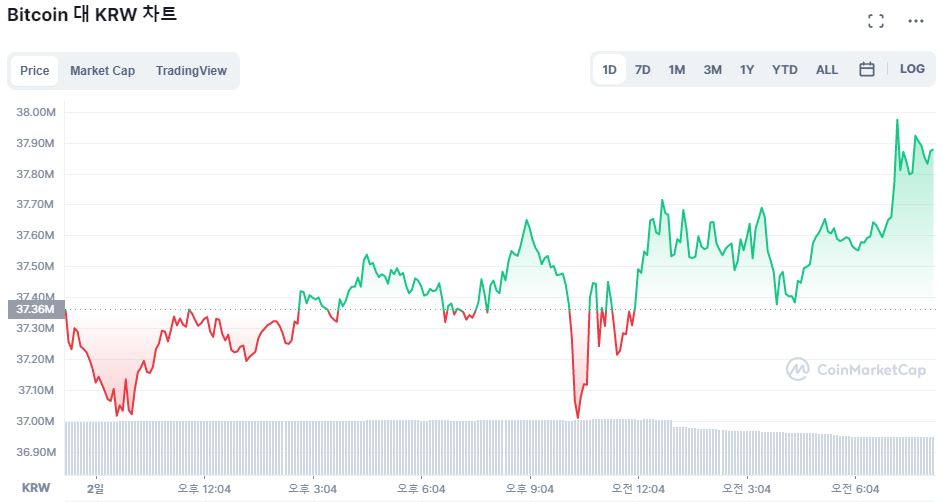Switch to the Price tab
943x502 pixels.
coord(35,71)
